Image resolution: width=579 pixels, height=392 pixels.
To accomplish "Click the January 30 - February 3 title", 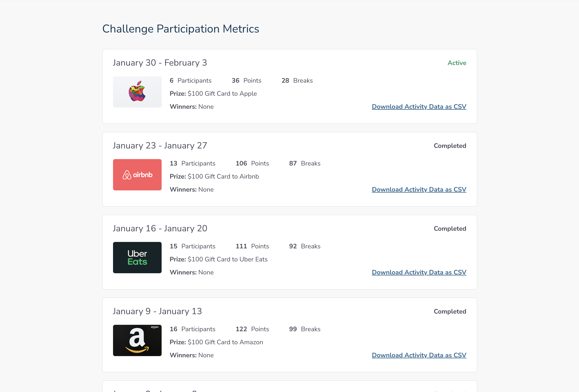I will (160, 63).
